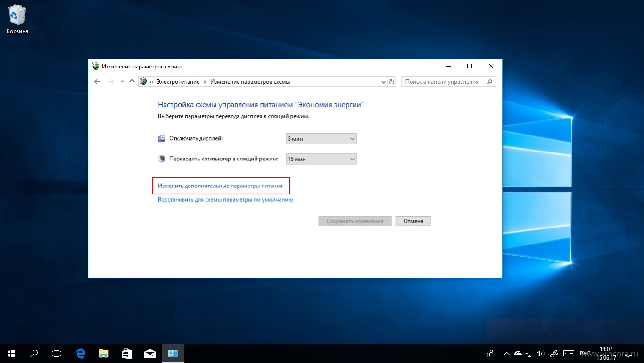Expand the address bar history dropdown
Screen dimensions: 644x363
[x=383, y=82]
